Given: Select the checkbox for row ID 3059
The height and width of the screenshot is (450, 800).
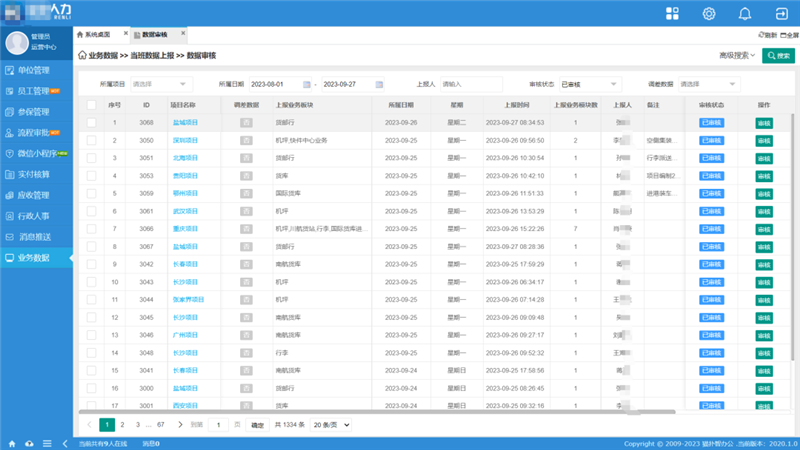Looking at the screenshot, I should 91,192.
